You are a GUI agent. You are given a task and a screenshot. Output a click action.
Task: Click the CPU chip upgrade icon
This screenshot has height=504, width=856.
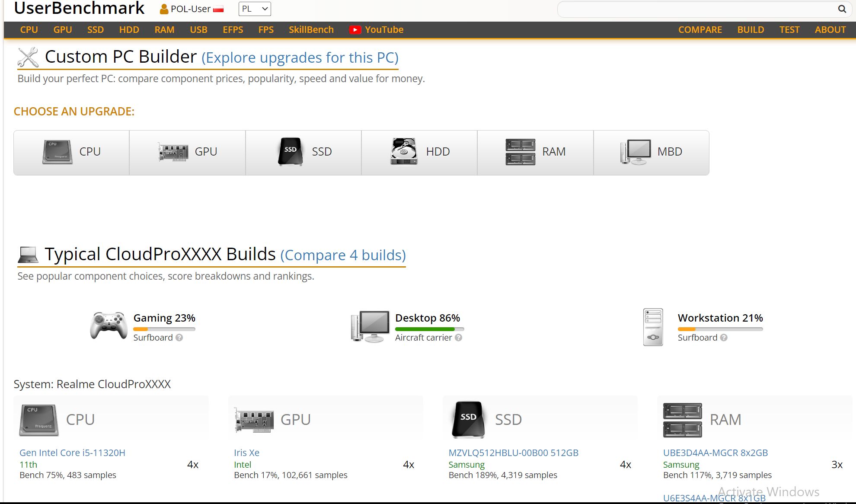click(x=57, y=152)
